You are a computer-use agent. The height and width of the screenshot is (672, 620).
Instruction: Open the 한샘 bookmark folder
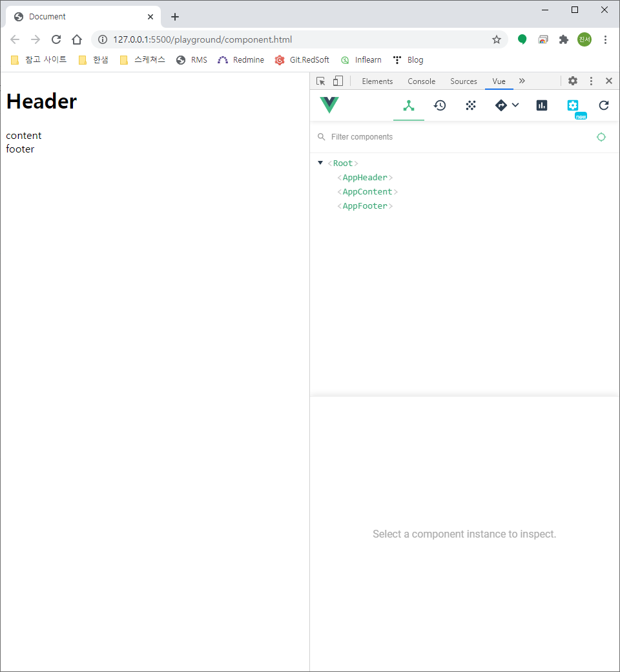94,60
